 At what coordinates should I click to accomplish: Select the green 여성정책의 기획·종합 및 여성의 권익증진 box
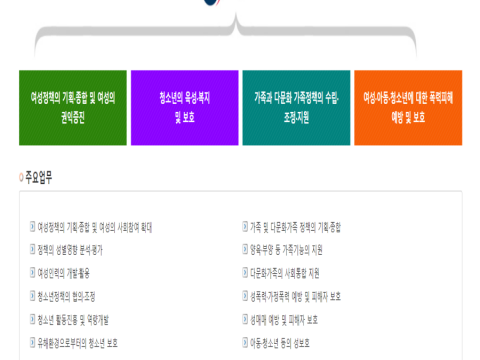73,108
